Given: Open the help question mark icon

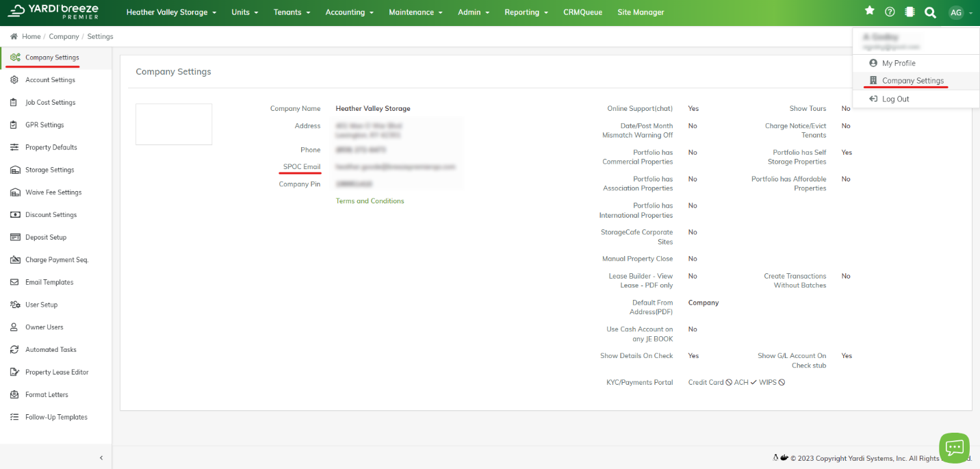Looking at the screenshot, I should [x=890, y=12].
